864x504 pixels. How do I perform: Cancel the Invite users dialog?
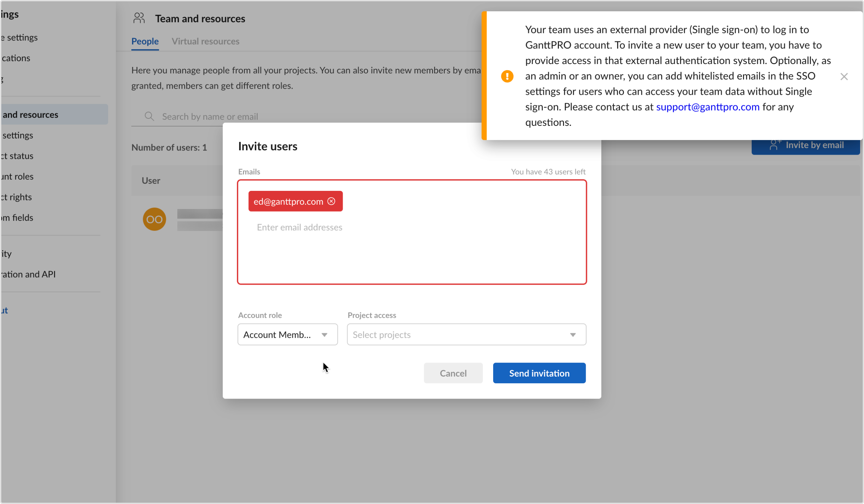(453, 373)
